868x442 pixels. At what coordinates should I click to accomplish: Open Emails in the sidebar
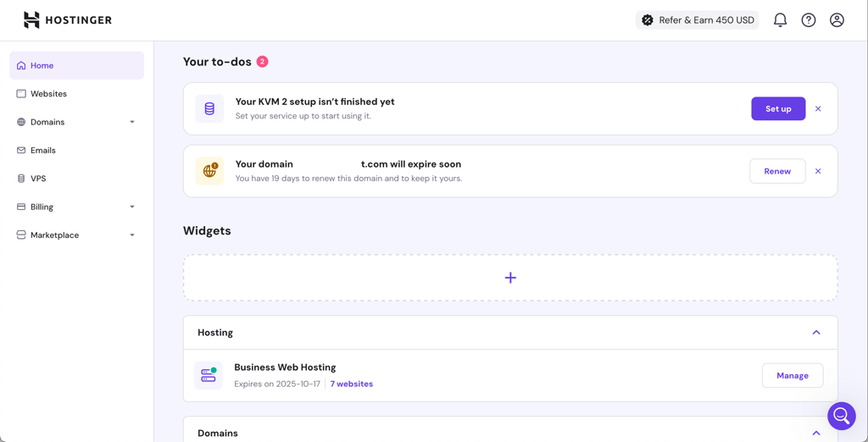pos(76,150)
